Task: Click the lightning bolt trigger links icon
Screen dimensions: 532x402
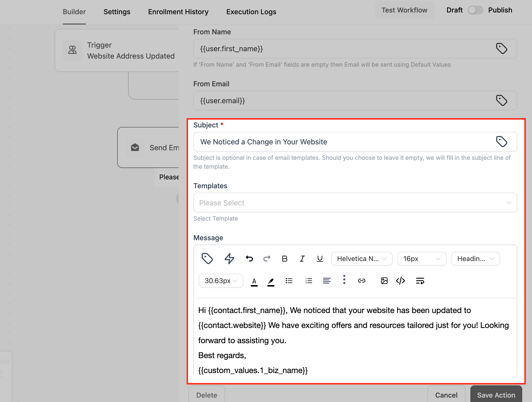Action: (x=229, y=258)
